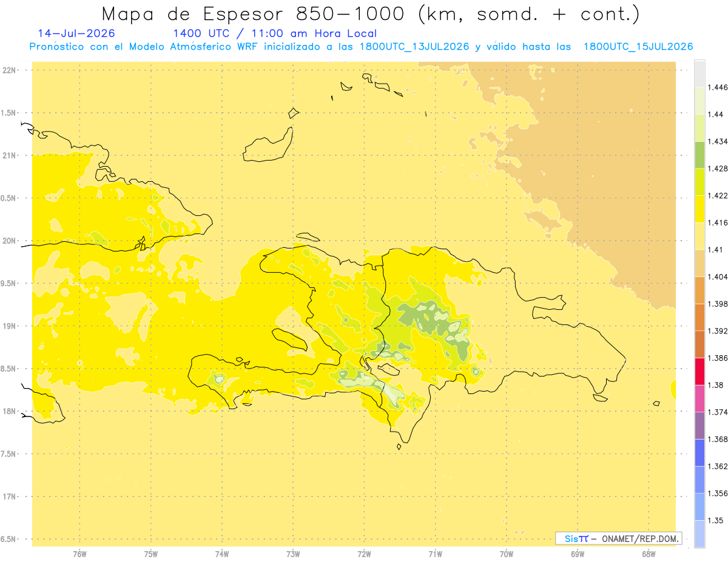Click the time label '1400 UTC / 11:00 am Hora Local'
Viewport: 728px width, 562px height.
pyautogui.click(x=275, y=33)
